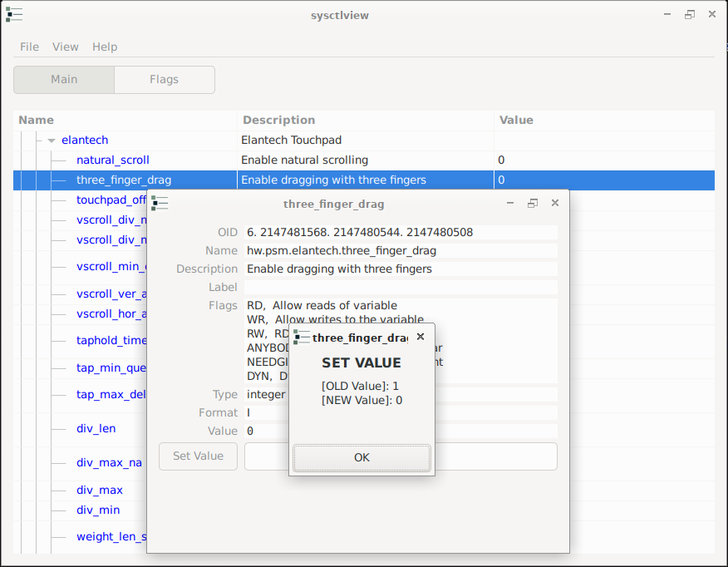
Task: Click the sysctlview app icon in title bar
Action: pos(14,14)
